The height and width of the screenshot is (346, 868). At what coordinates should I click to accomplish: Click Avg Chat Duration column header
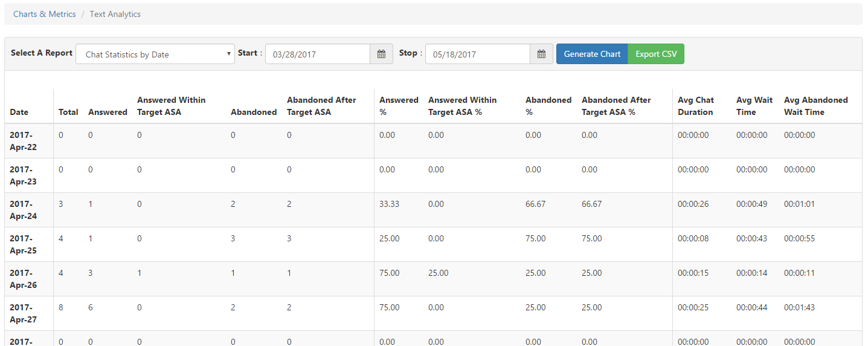pyautogui.click(x=696, y=106)
